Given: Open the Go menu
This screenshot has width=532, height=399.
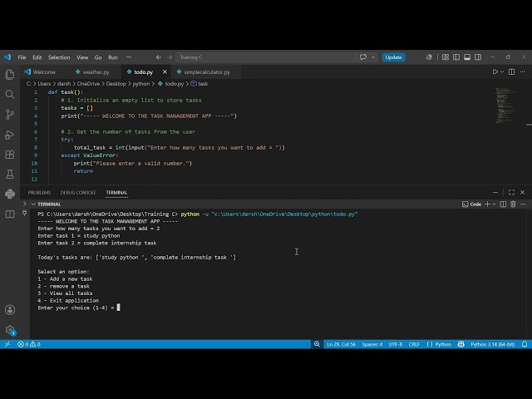Looking at the screenshot, I should (98, 57).
